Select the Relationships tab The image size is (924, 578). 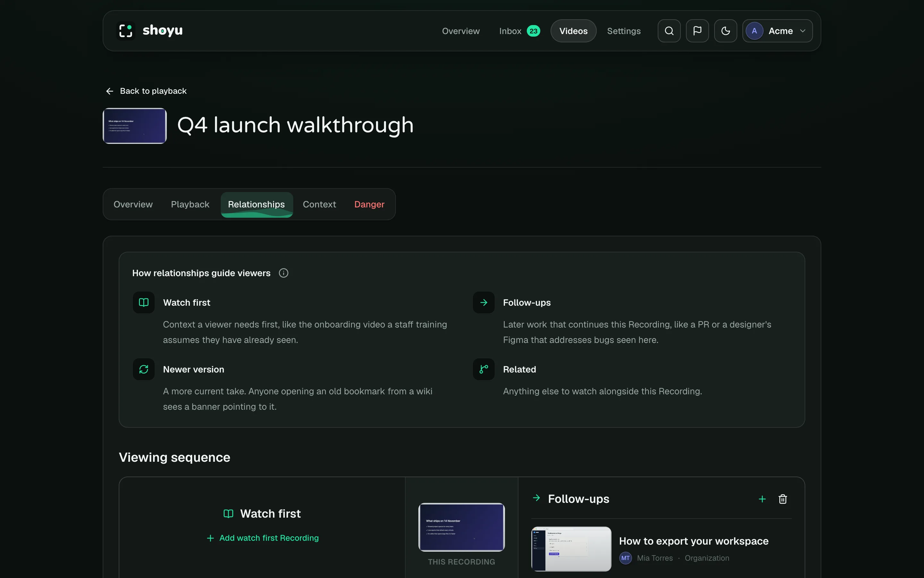click(x=257, y=204)
